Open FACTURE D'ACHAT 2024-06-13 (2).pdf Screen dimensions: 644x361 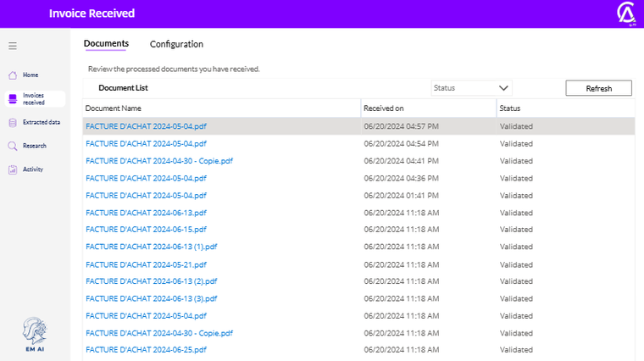151,281
